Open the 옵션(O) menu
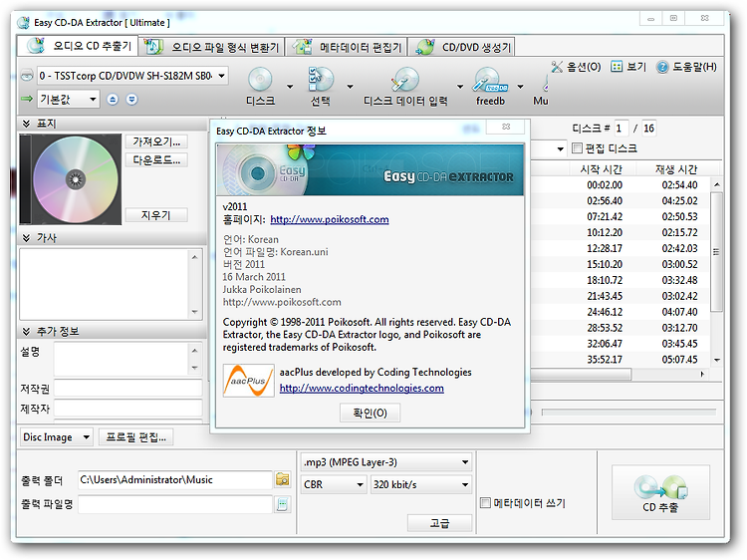The width and height of the screenshot is (747, 560). click(576, 67)
